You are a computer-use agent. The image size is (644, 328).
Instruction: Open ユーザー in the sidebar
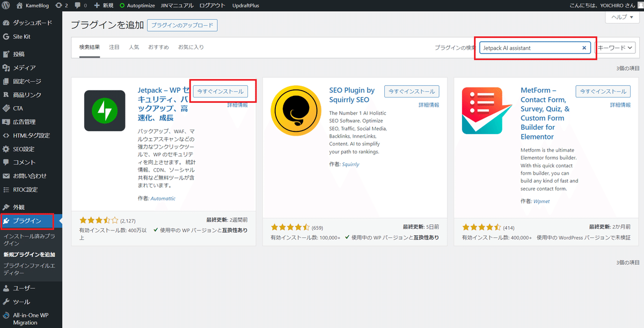[x=31, y=288]
